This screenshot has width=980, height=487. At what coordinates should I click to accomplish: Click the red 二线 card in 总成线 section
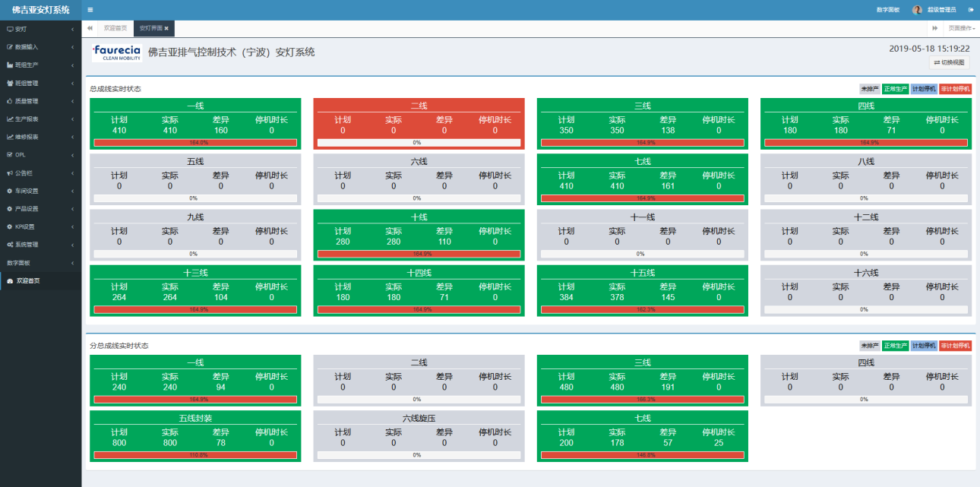(419, 123)
